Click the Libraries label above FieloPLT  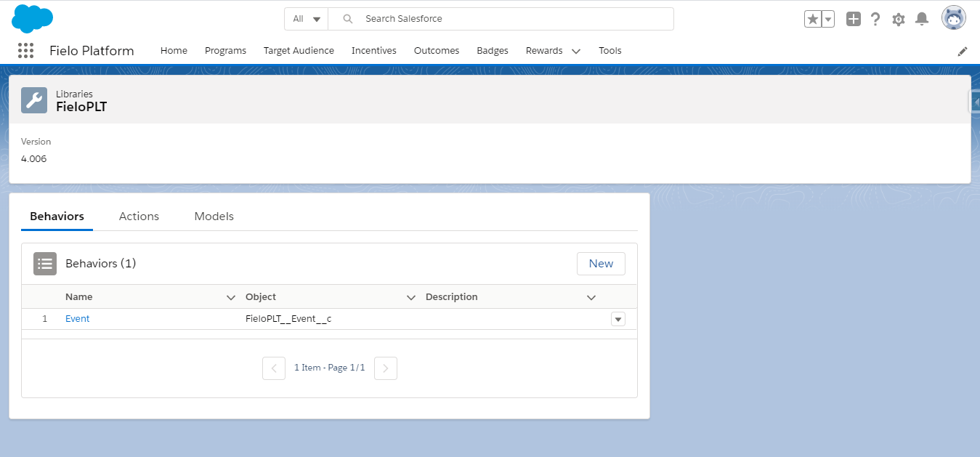[x=74, y=94]
